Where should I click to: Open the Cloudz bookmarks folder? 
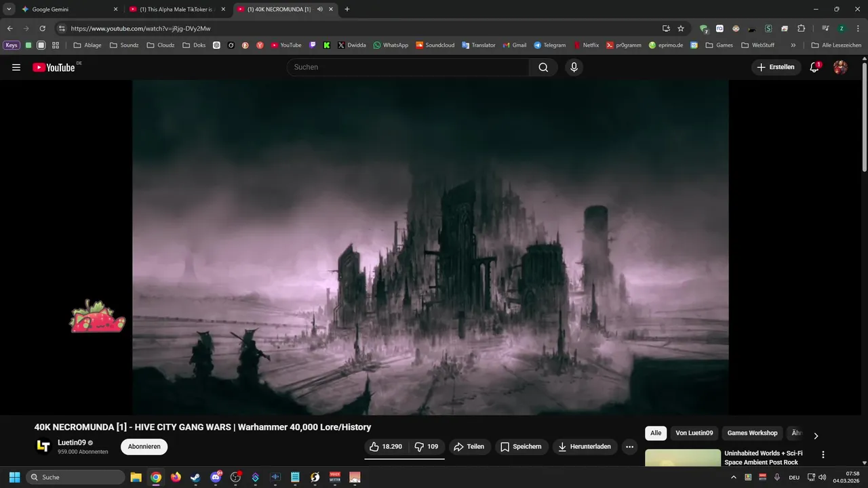click(161, 45)
